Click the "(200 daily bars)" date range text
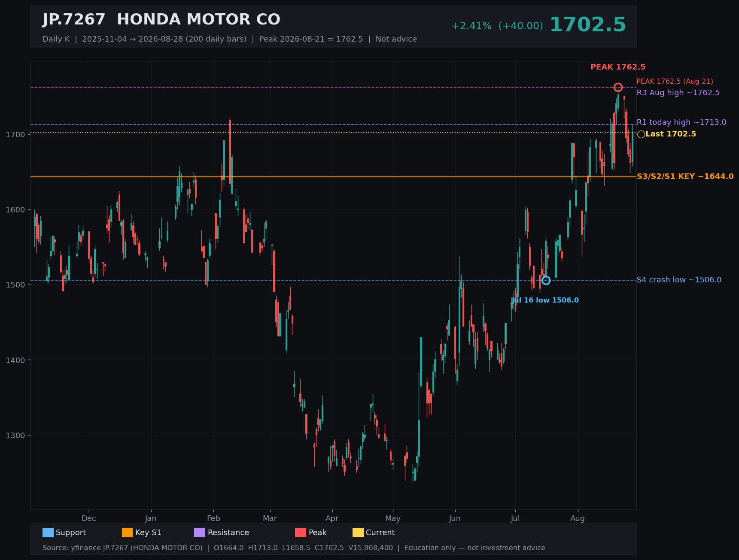The width and height of the screenshot is (739, 560). tap(216, 39)
